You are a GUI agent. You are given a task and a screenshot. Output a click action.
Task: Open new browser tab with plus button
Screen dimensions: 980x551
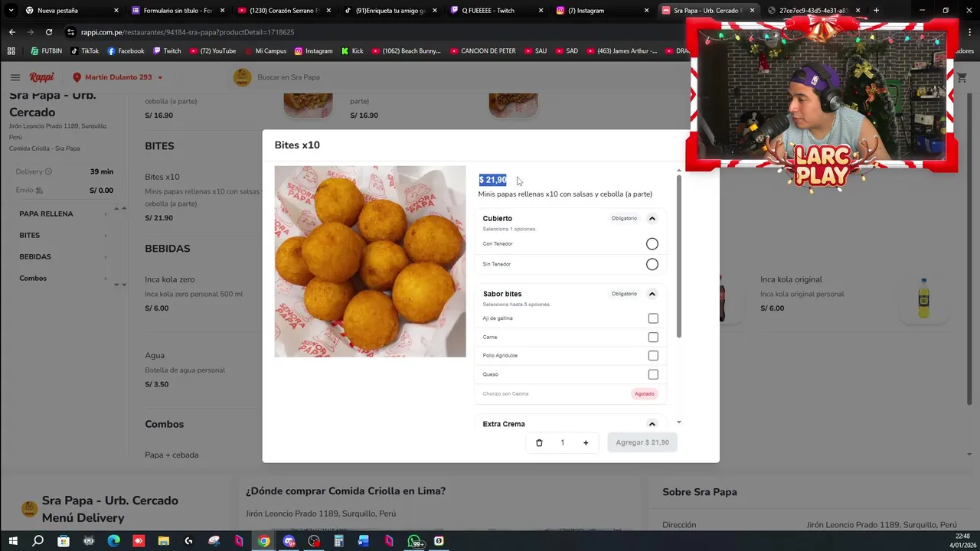(876, 11)
